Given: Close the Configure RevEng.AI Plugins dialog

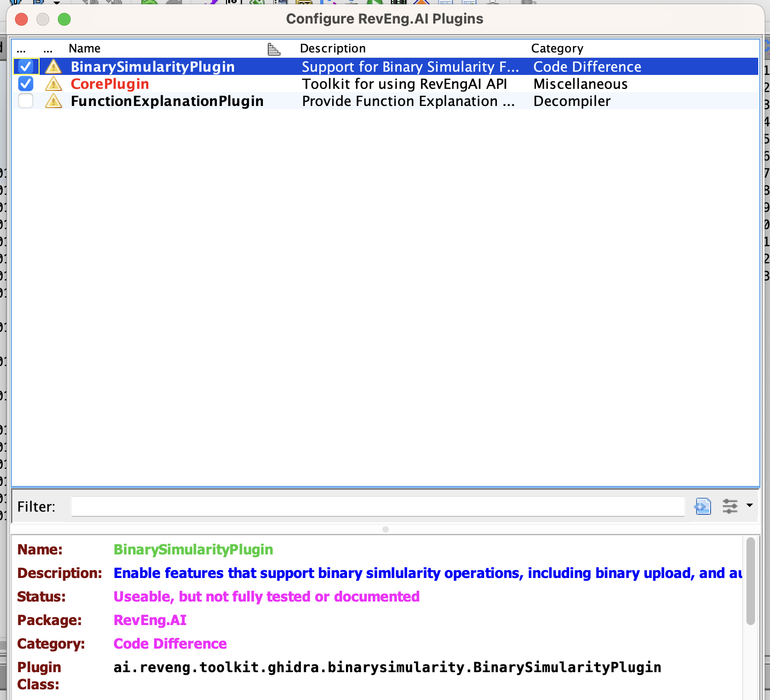Looking at the screenshot, I should pyautogui.click(x=21, y=19).
